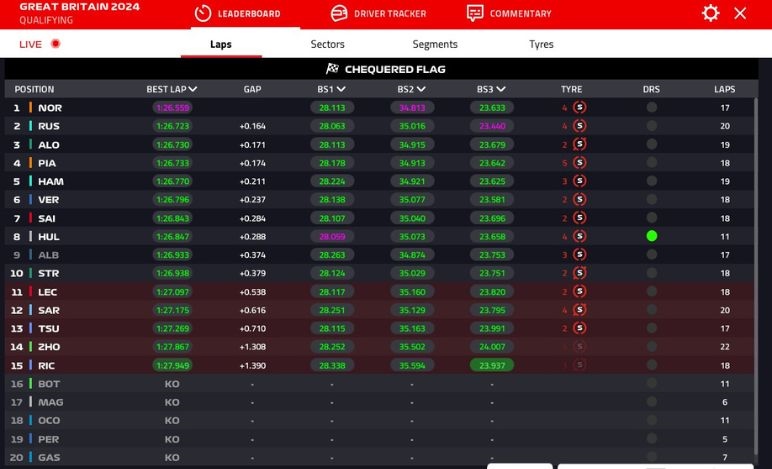
Task: Click the Commentary speech bubble icon
Action: 475,14
